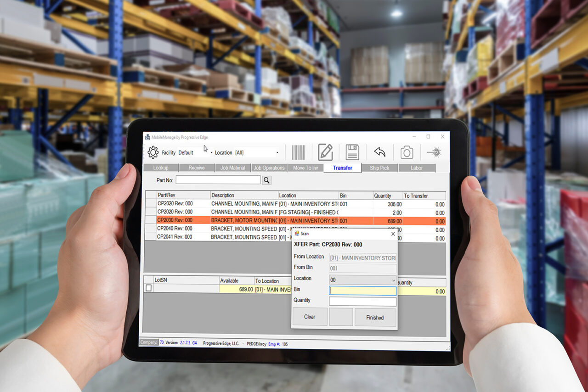Image resolution: width=588 pixels, height=392 pixels.
Task: Click the Bin column header
Action: point(356,196)
